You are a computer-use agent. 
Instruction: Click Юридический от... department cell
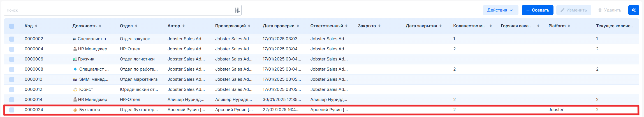point(139,89)
